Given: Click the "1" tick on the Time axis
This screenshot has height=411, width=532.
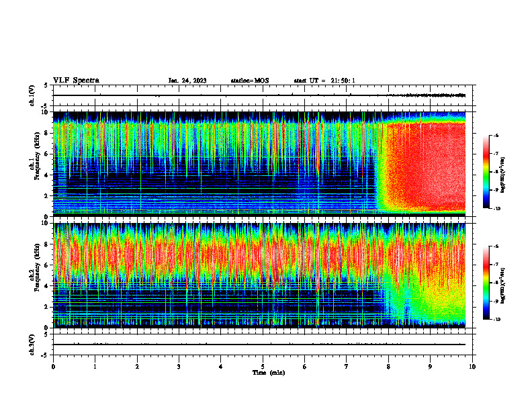Looking at the screenshot, I should [95, 367].
